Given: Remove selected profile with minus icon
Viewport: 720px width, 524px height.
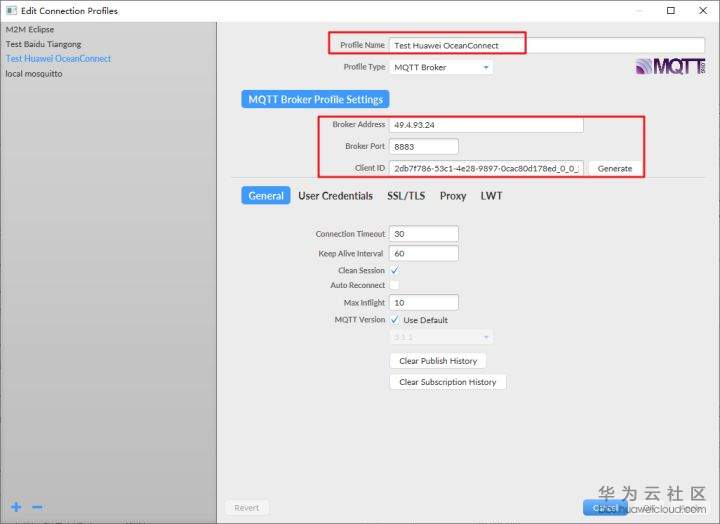Looking at the screenshot, I should pyautogui.click(x=37, y=507).
